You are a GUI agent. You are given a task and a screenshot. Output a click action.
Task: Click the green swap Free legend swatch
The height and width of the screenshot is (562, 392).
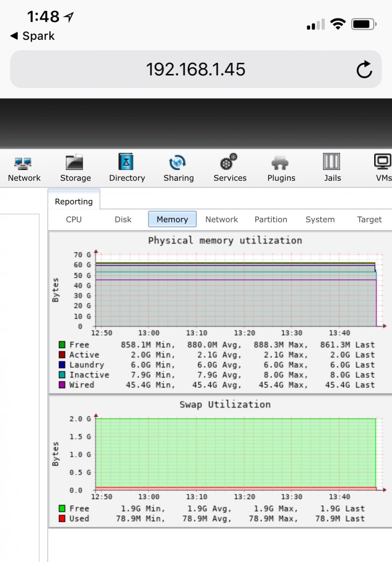tap(62, 509)
